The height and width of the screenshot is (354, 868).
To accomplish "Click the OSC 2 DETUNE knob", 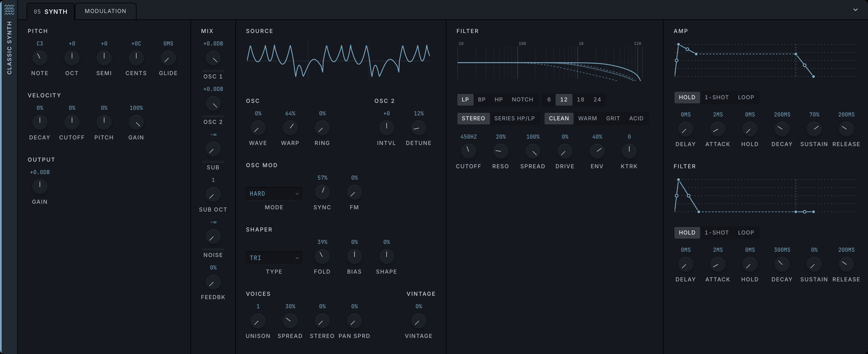I will (418, 128).
